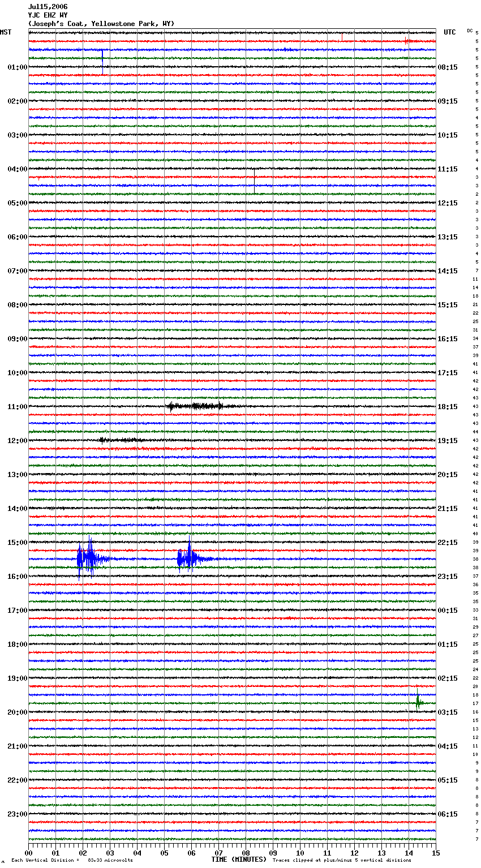
Task: Select the 23:00 MST time label
Action: [x=17, y=814]
